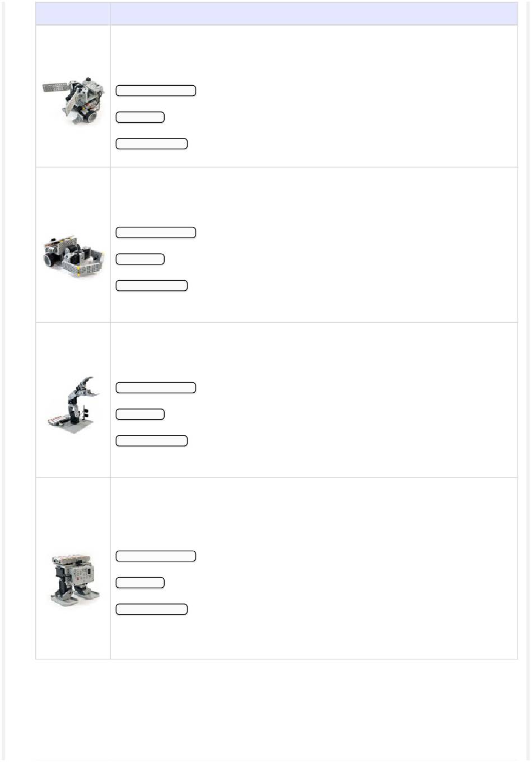Select the header cell above the robot images

pyautogui.click(x=73, y=13)
